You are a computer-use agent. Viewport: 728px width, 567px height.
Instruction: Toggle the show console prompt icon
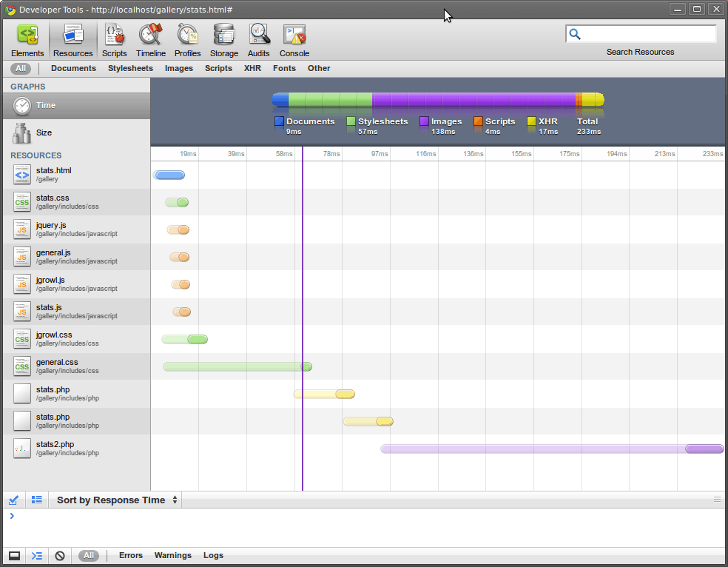click(37, 555)
